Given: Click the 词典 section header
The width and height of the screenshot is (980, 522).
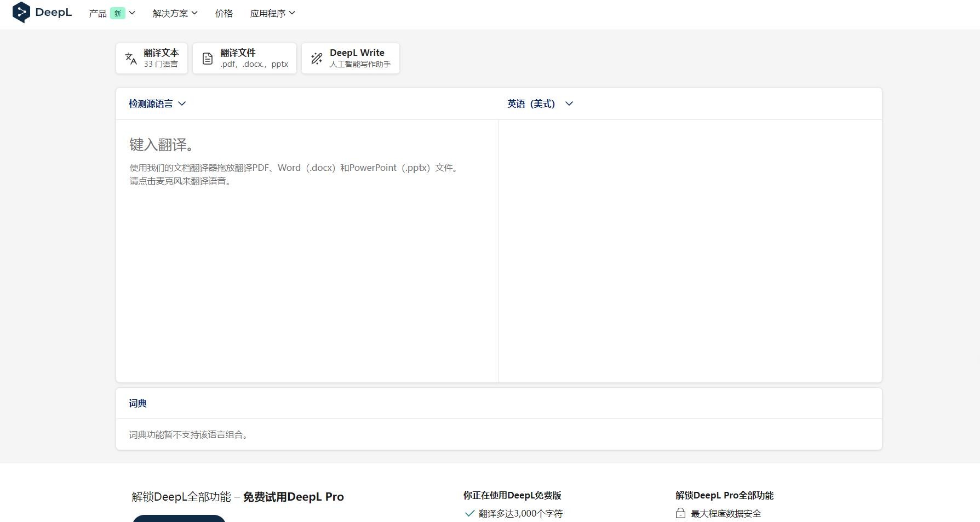Looking at the screenshot, I should (137, 403).
